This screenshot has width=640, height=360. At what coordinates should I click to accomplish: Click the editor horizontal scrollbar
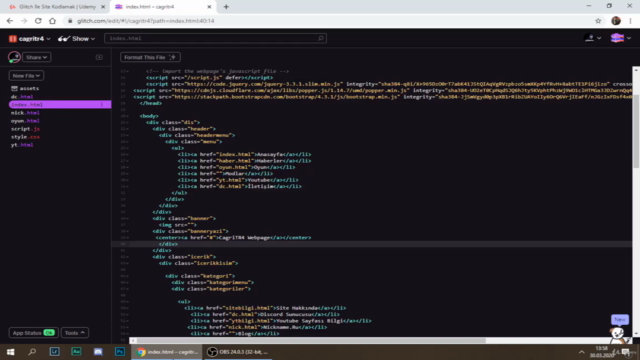point(310,340)
